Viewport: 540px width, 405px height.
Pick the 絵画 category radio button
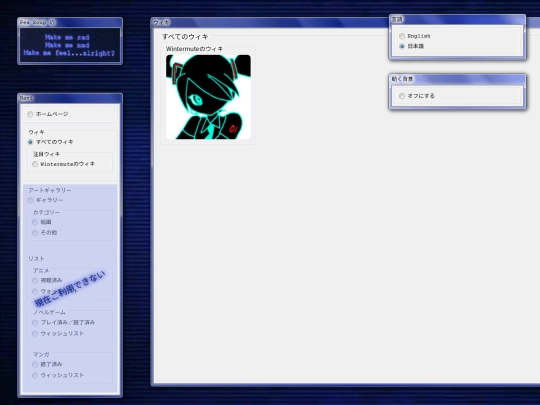click(x=35, y=222)
